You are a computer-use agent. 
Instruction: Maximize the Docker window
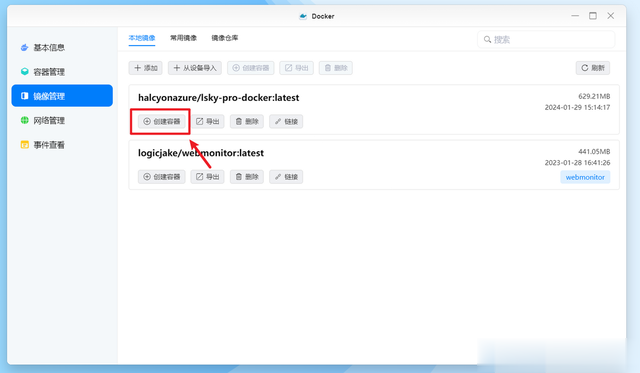point(593,16)
